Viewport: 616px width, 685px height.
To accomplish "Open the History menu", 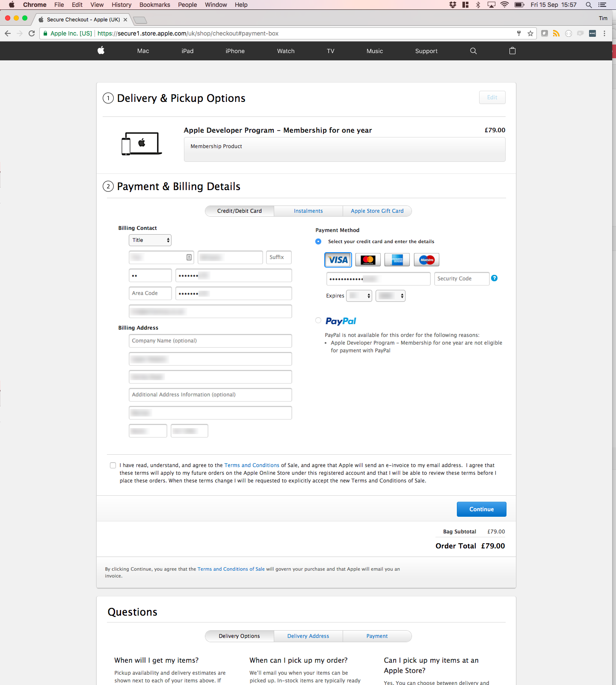I will click(121, 5).
